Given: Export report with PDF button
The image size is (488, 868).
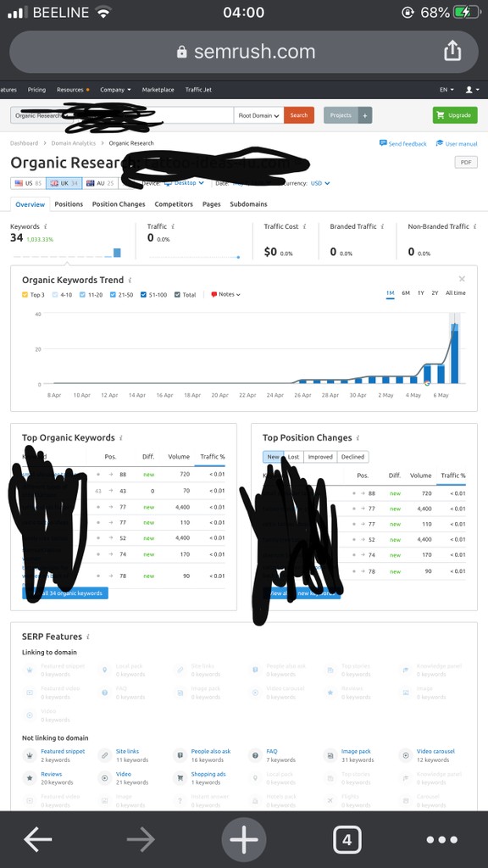Looking at the screenshot, I should tap(466, 162).
